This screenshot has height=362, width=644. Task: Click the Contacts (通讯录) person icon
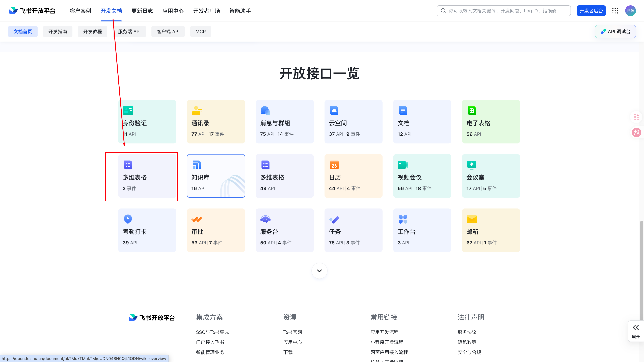[x=197, y=110]
